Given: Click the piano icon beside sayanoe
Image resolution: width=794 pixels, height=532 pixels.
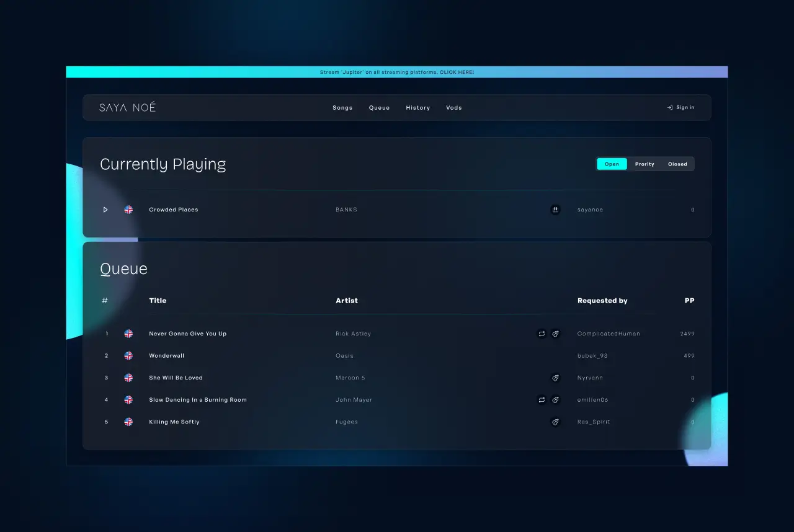Looking at the screenshot, I should point(555,210).
